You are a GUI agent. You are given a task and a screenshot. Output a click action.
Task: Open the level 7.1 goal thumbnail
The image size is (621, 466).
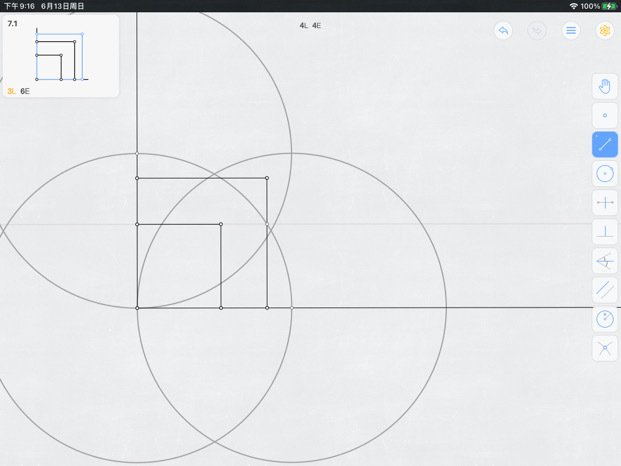(x=61, y=56)
